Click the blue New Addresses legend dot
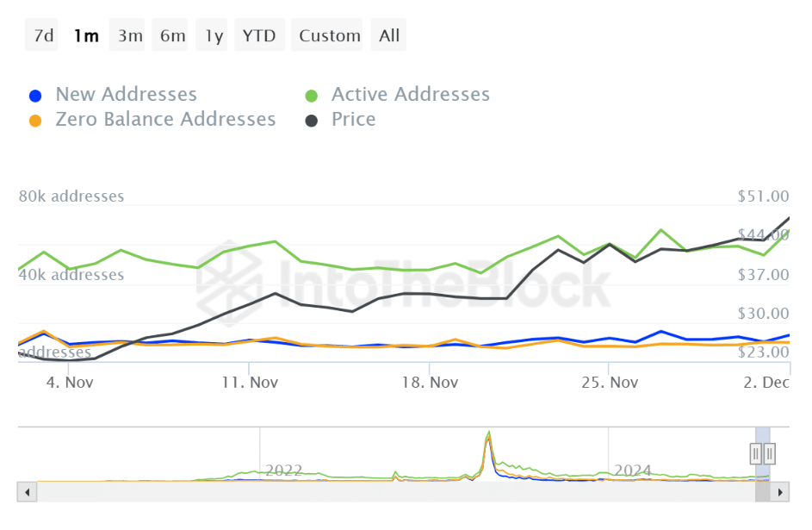This screenshot has height=530, width=812. pos(35,96)
